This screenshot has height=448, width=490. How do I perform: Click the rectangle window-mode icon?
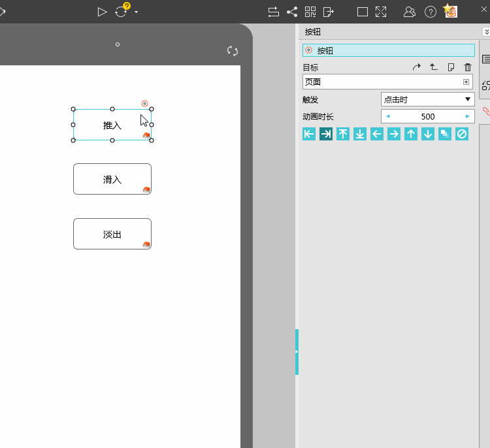point(363,12)
